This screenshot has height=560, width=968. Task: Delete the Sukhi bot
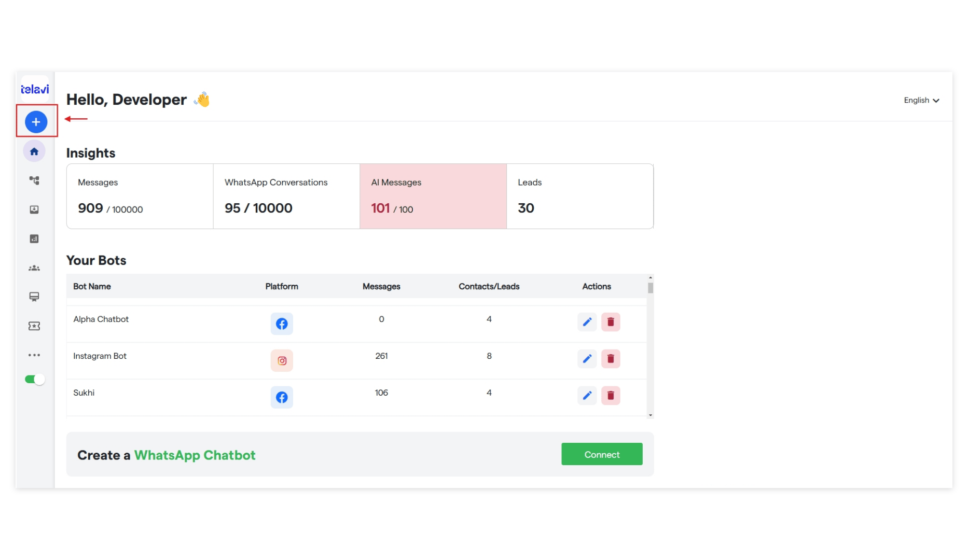tap(611, 396)
